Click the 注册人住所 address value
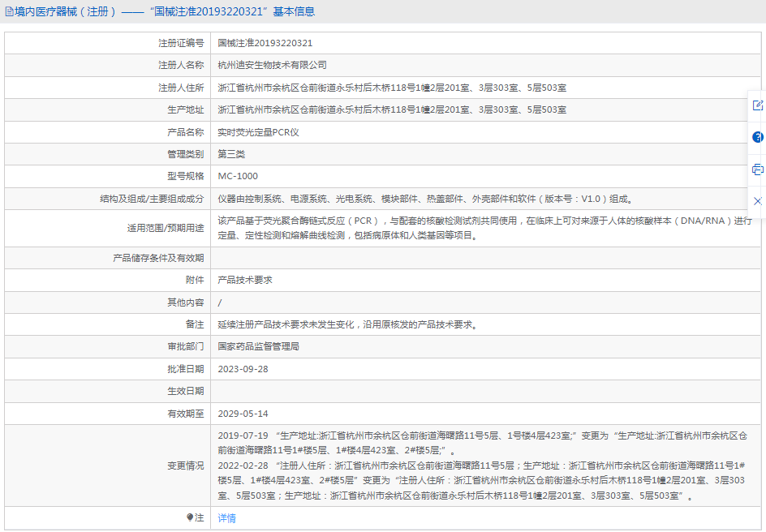 click(x=392, y=88)
